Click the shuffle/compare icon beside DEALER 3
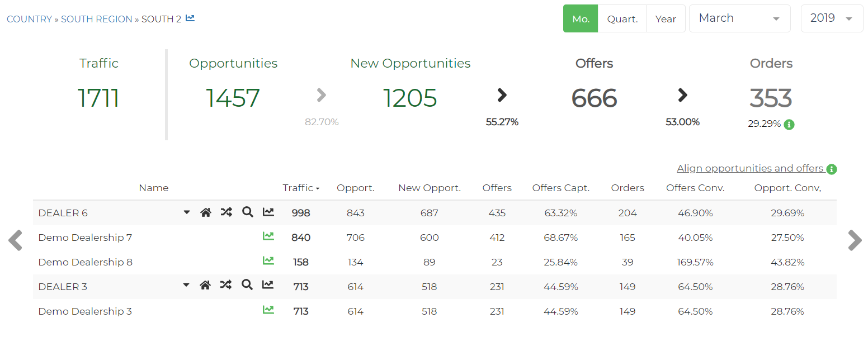The width and height of the screenshot is (868, 356). tap(226, 286)
